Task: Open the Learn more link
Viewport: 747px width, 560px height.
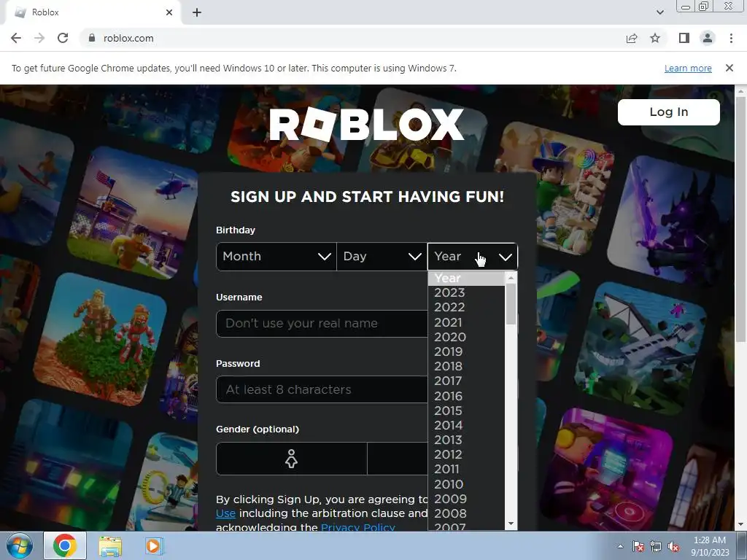Action: 688,68
